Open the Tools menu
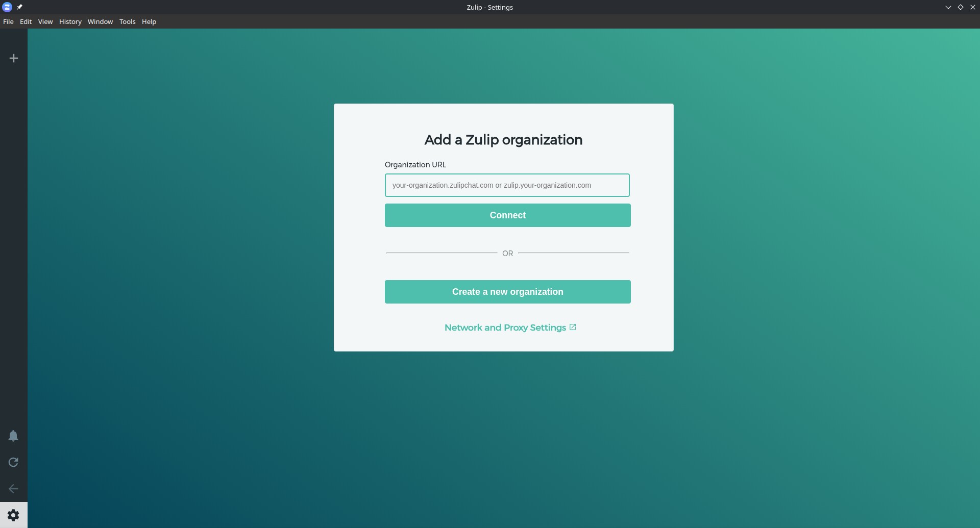This screenshot has height=528, width=980. pos(127,21)
